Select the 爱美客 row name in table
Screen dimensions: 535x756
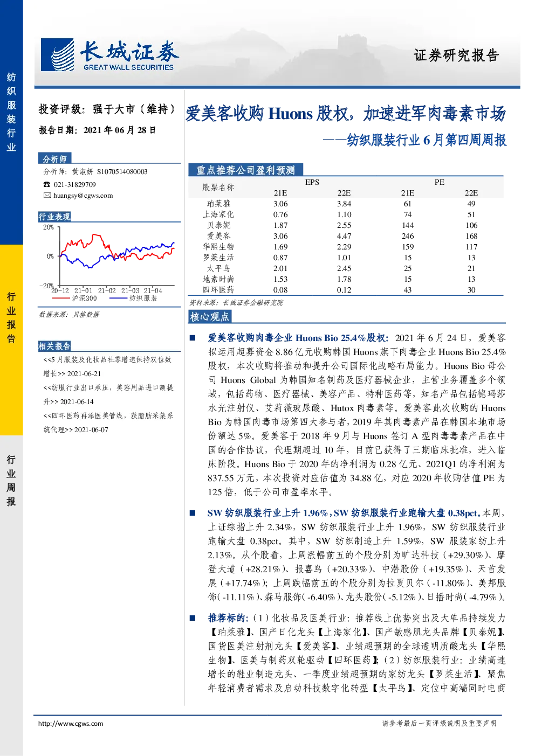(218, 236)
